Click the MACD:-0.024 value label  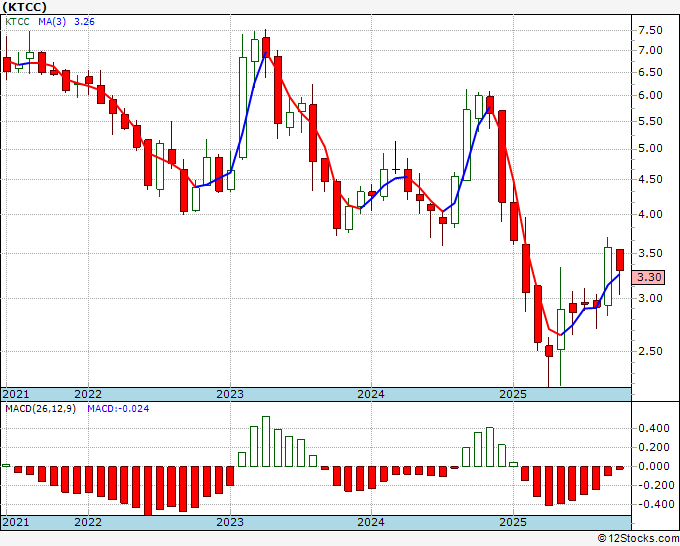118,409
